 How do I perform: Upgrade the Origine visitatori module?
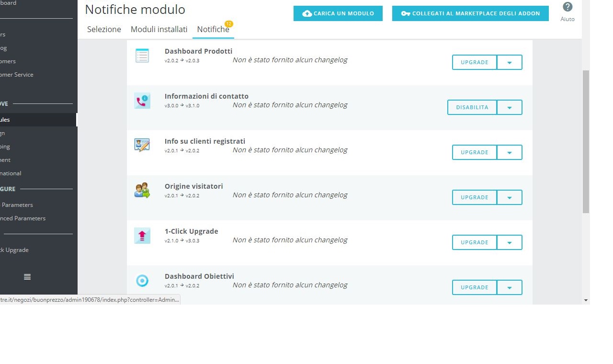click(475, 197)
